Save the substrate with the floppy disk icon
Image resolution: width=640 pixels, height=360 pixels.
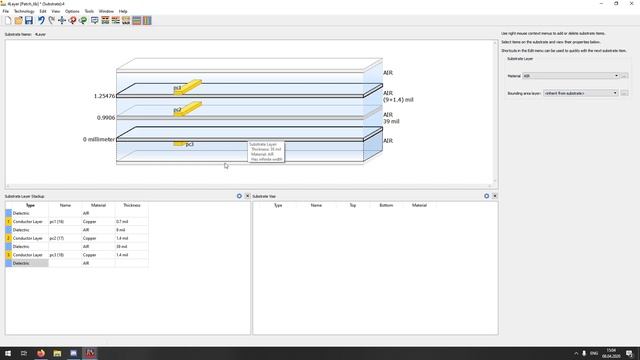(29, 20)
